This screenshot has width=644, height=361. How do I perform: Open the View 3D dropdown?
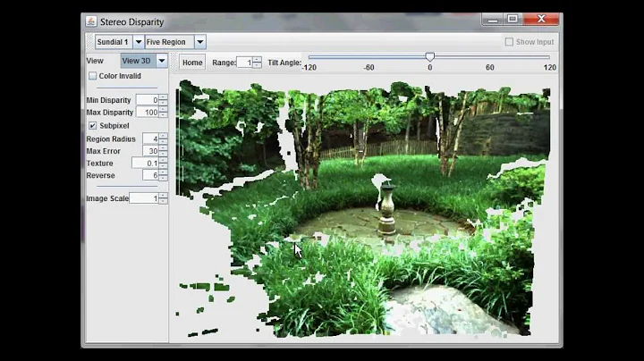coord(162,61)
